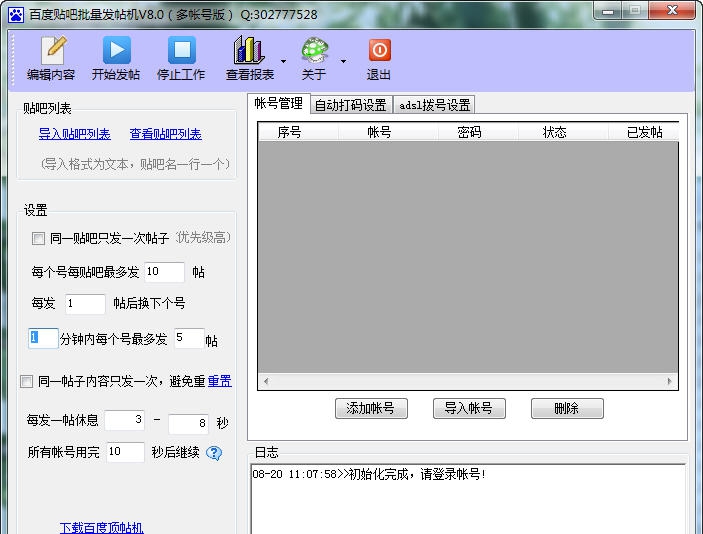The height and width of the screenshot is (534, 703).
Task: Click 每个号每贴吧最多发 input with value 10
Action: [x=165, y=272]
